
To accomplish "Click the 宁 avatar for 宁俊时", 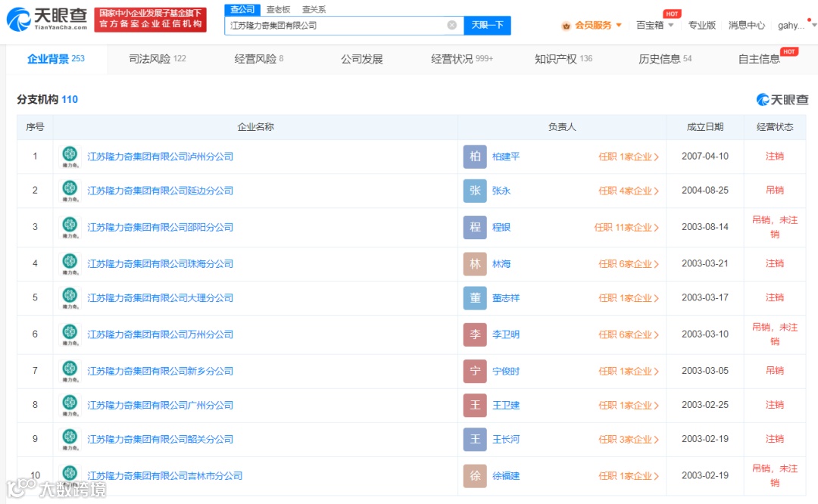I will (475, 371).
